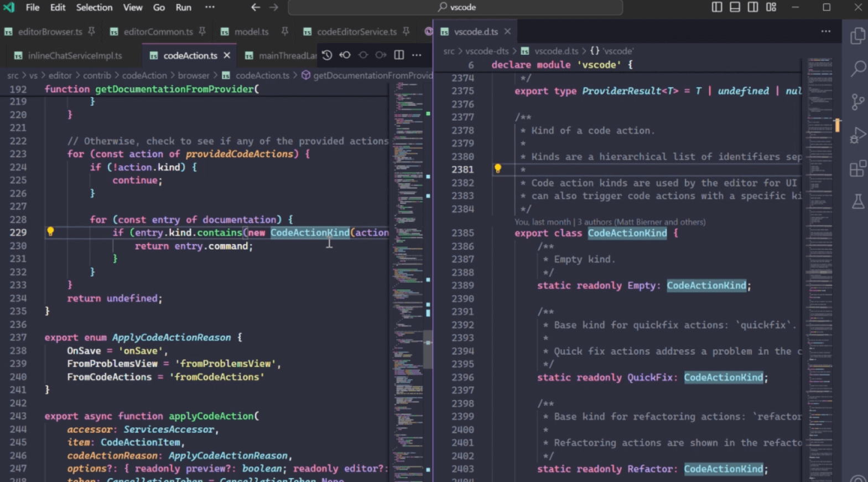Click 'QuickFix' identifier on line 2396
868x482 pixels.
click(x=649, y=377)
